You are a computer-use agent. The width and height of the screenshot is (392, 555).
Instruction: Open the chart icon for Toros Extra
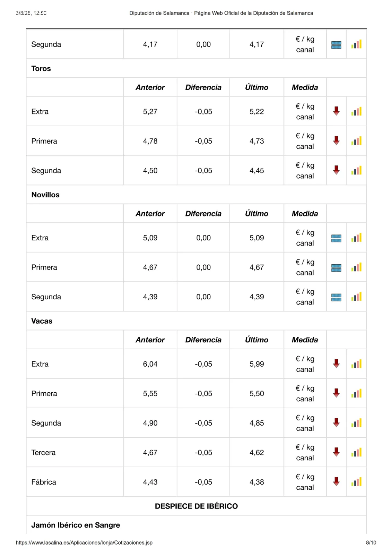coord(356,111)
